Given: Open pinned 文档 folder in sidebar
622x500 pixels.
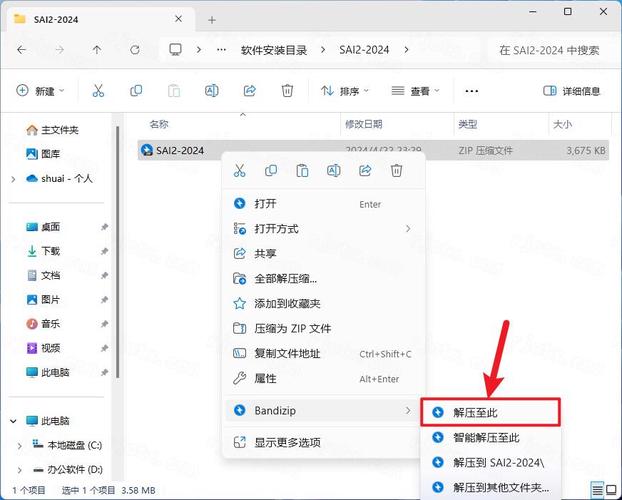Looking at the screenshot, I should tap(43, 275).
